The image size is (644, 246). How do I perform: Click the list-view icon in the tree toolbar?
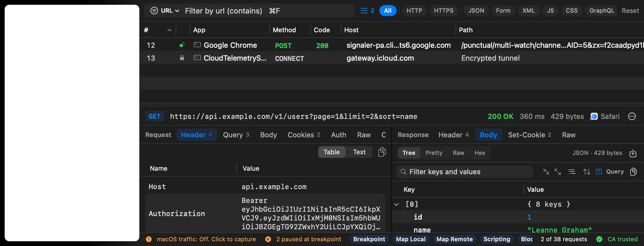[572, 172]
